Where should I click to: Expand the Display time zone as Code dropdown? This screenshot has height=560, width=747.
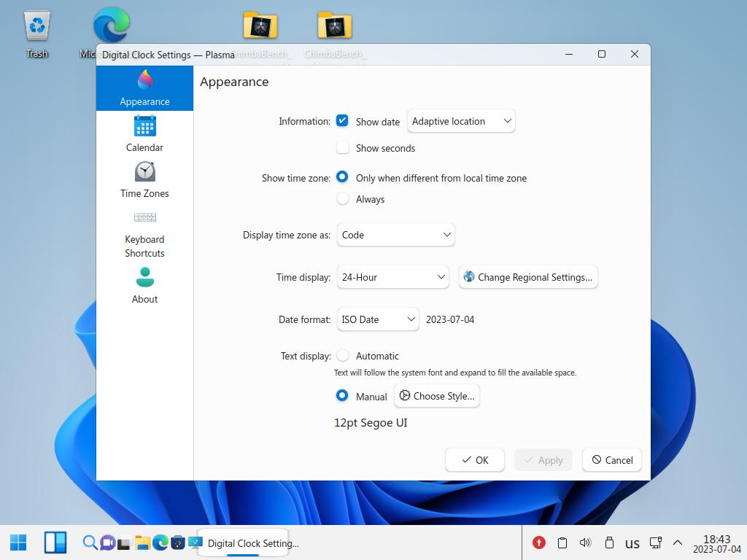point(395,235)
